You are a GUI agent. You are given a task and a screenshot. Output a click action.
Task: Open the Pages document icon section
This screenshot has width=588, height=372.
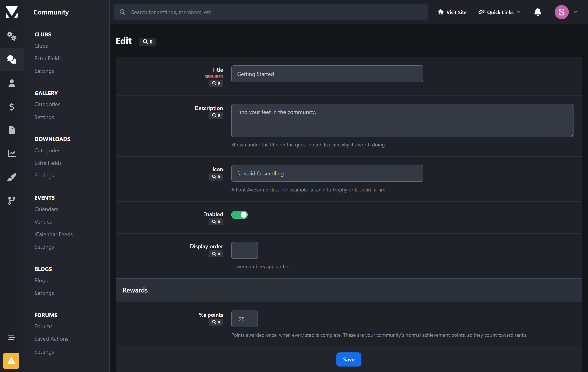coord(12,130)
